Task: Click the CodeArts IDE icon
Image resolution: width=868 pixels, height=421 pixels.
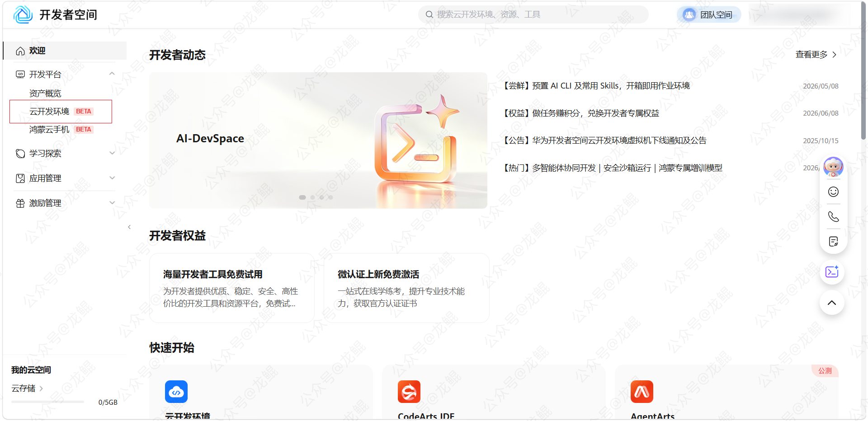Action: pyautogui.click(x=409, y=392)
